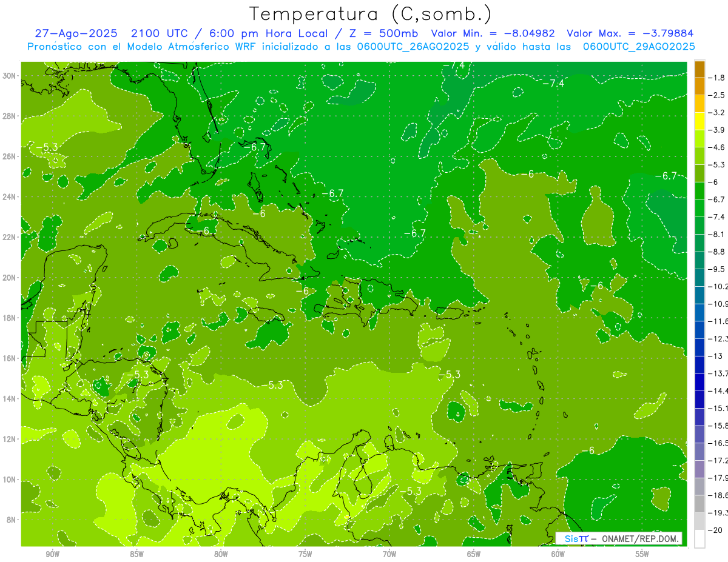The width and height of the screenshot is (728, 562).
Task: Click the '-2.5' legend value
Action: click(x=716, y=95)
